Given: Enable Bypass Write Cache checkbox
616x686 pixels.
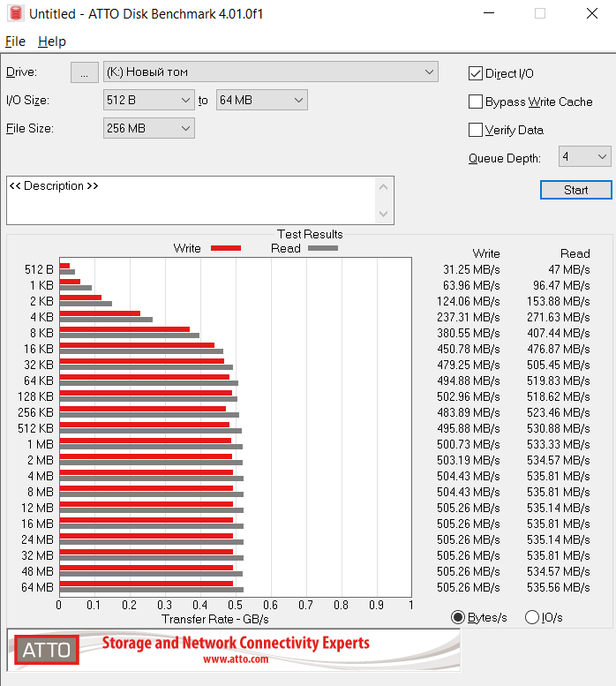Looking at the screenshot, I should click(476, 102).
